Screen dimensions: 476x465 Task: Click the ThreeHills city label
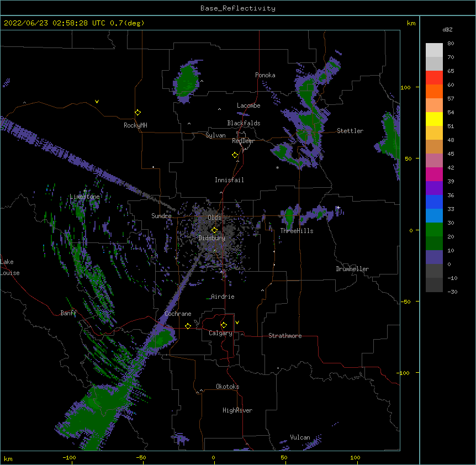click(x=297, y=231)
